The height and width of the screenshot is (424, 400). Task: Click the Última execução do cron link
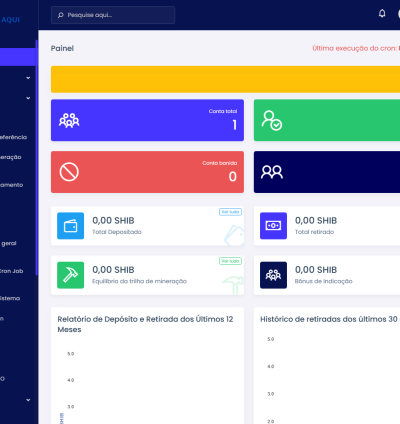click(x=356, y=48)
